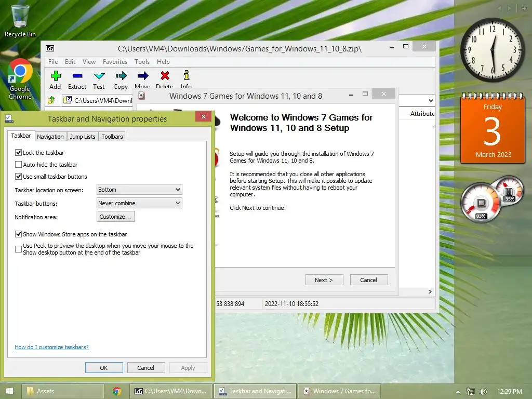Screen dimensions: 532x399
Task: Switch to 7-Zip taskbar button
Action: (171, 391)
